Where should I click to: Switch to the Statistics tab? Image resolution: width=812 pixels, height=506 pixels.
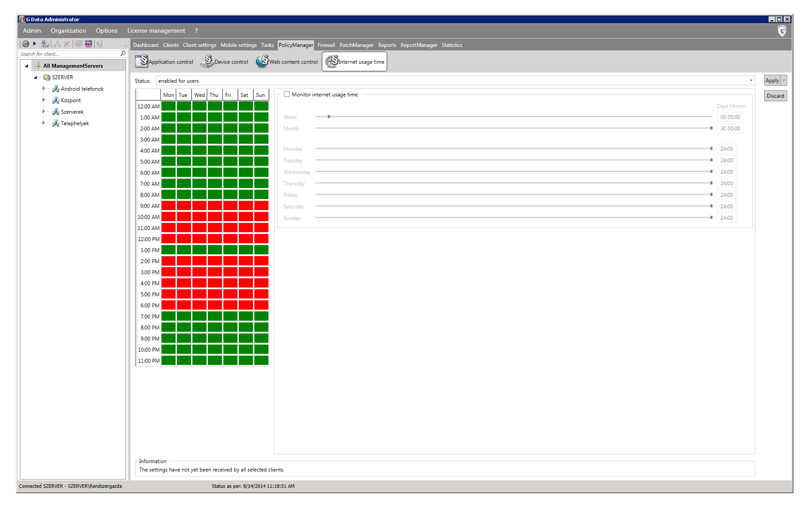(452, 45)
